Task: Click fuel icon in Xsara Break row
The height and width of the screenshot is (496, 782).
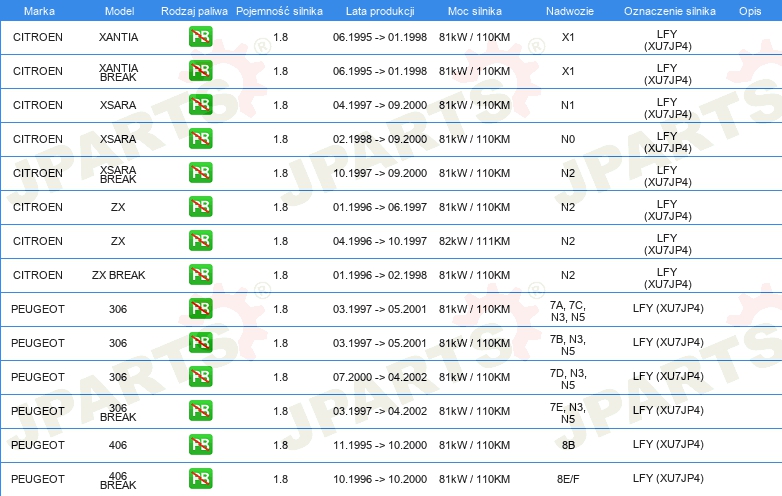Action: tap(200, 172)
